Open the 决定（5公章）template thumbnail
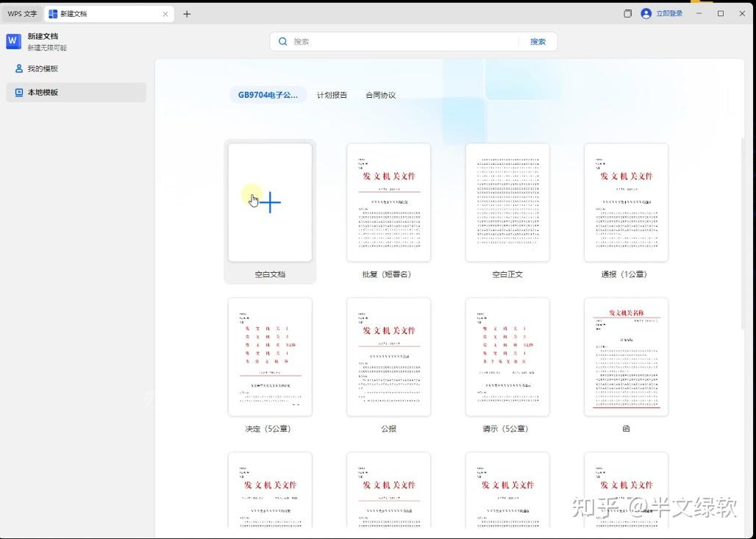Viewport: 756px width, 539px height. click(270, 357)
